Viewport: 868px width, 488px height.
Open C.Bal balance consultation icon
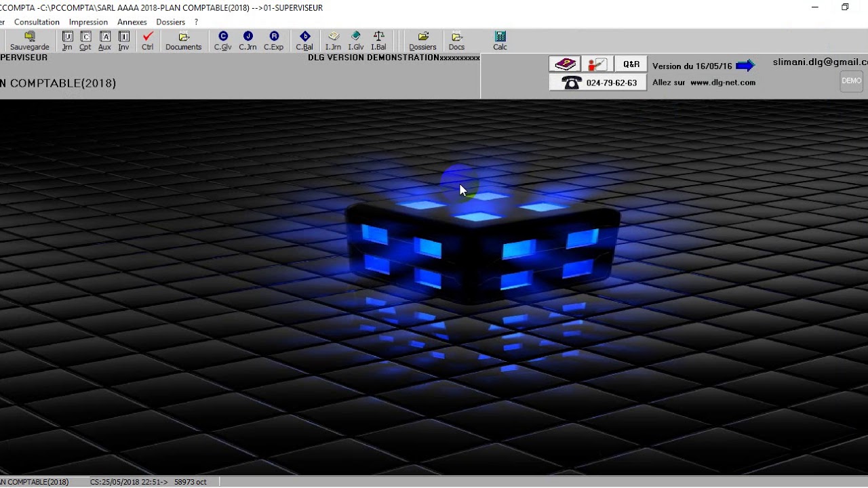pos(304,41)
